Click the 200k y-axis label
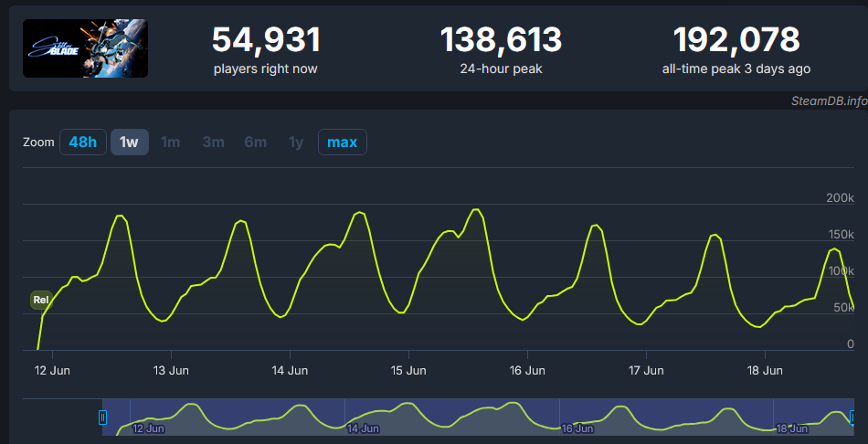This screenshot has width=868, height=444. 841,198
